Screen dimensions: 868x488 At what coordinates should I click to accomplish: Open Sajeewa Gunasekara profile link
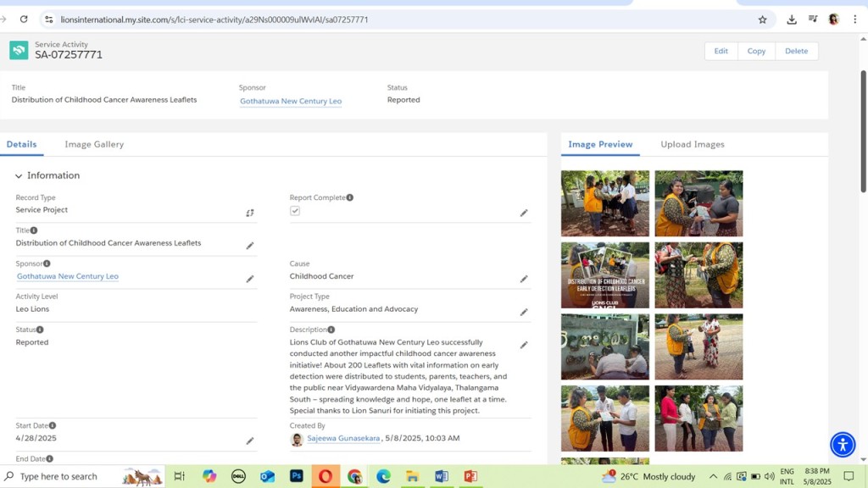[x=343, y=438]
